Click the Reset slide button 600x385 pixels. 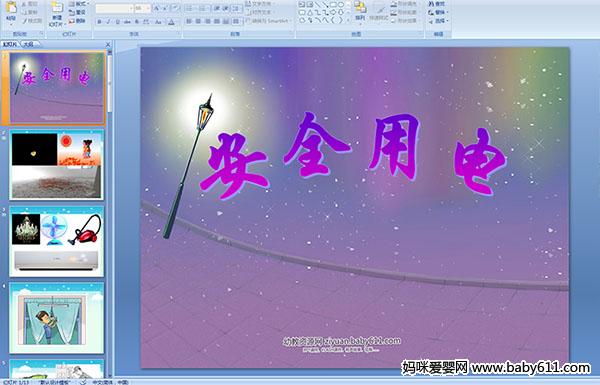[x=78, y=13]
